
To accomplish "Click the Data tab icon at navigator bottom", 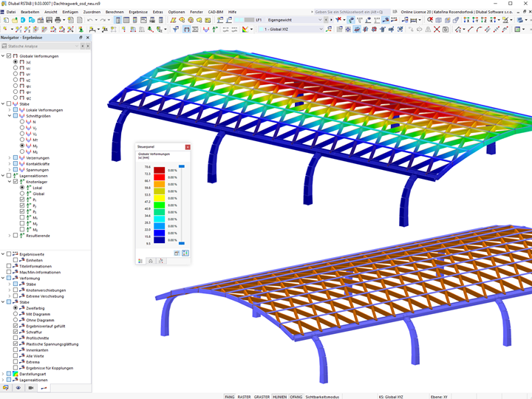I will 5,387.
